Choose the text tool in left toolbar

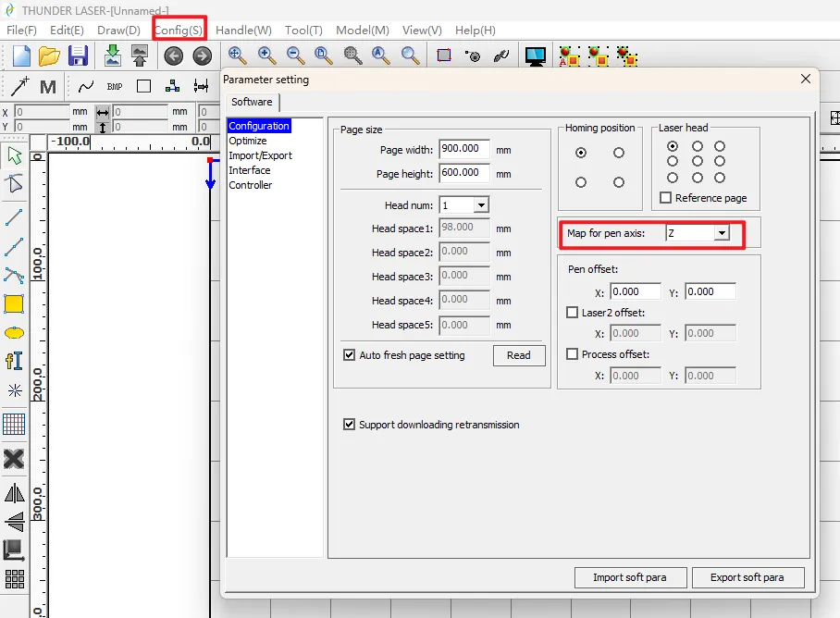[14, 361]
